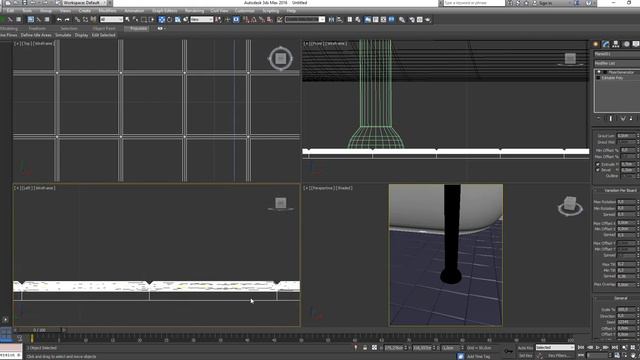
Task: Toggle Auto Key mode
Action: coord(525,348)
